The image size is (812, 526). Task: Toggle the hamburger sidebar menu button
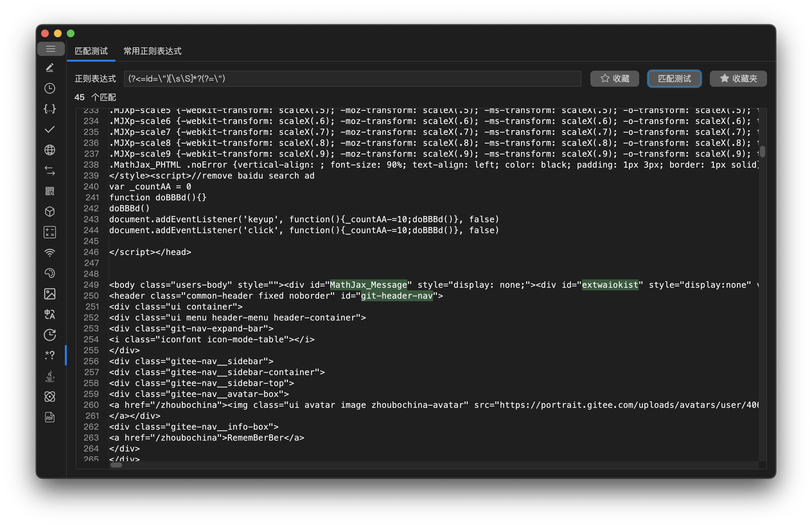50,49
